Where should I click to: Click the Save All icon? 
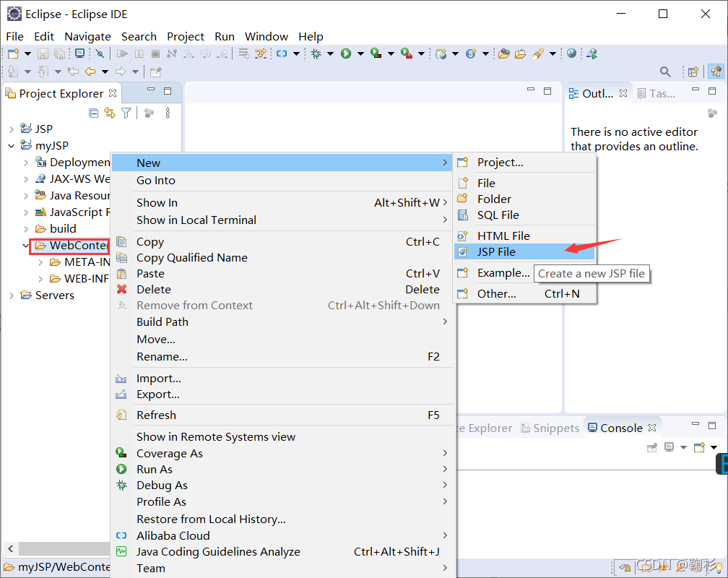59,53
